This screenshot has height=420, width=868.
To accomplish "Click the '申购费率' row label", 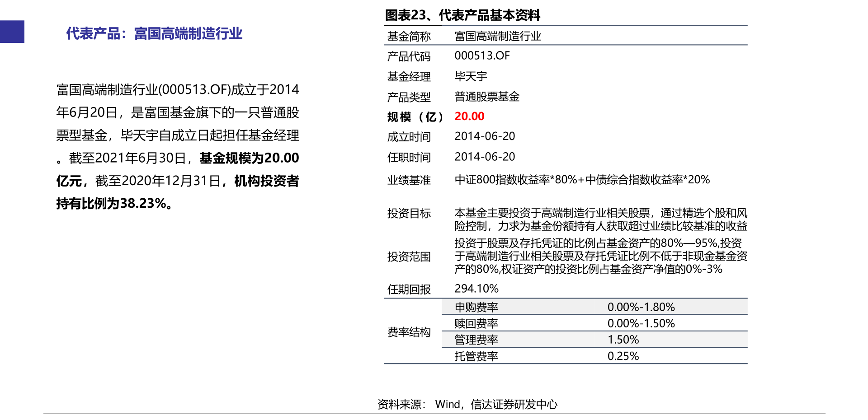I will pos(476,307).
